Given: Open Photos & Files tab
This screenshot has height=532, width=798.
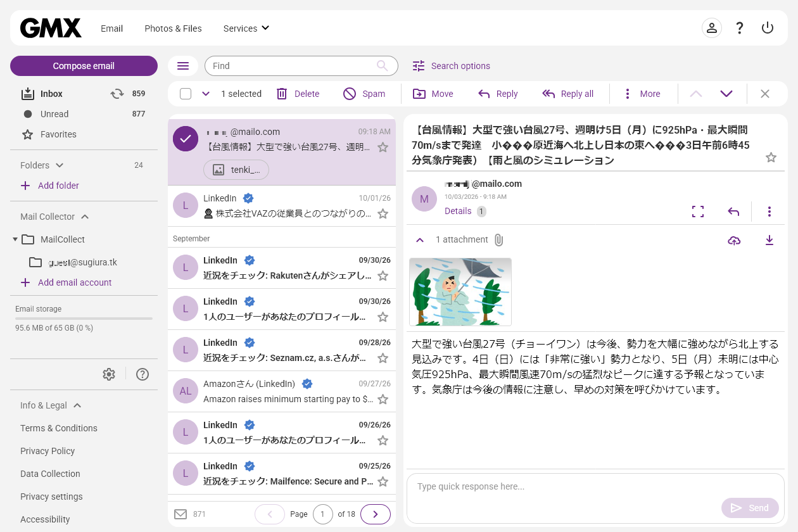Looking at the screenshot, I should (173, 28).
